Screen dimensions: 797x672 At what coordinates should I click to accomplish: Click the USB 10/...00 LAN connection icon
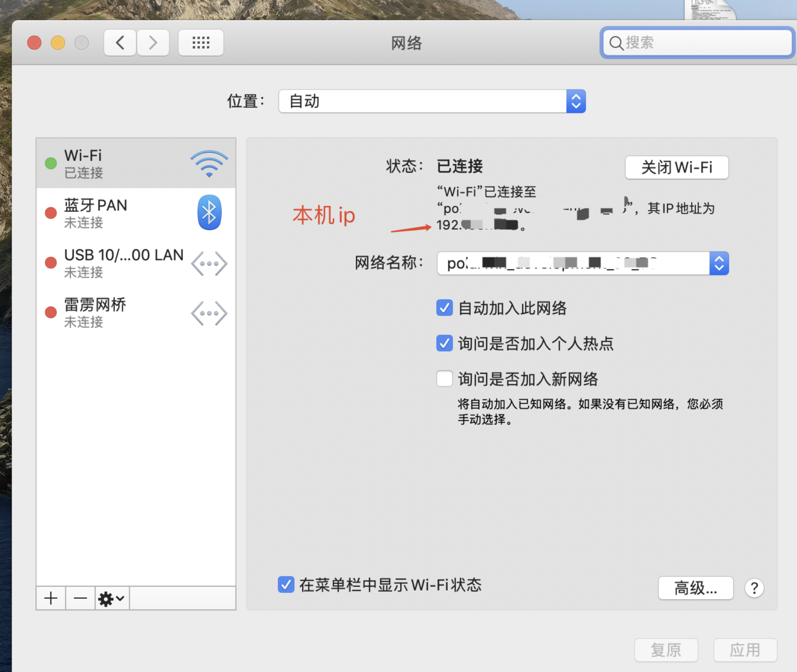[209, 263]
